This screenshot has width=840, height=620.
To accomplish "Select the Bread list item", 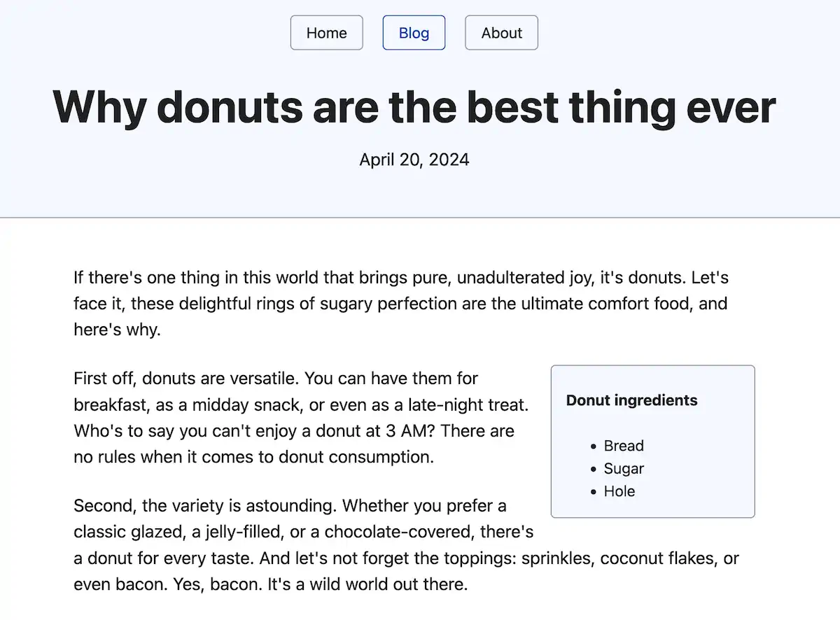I will coord(623,446).
